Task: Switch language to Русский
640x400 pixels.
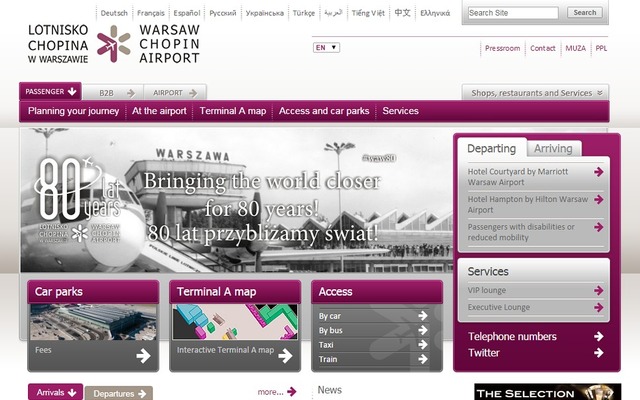Action: coord(222,13)
